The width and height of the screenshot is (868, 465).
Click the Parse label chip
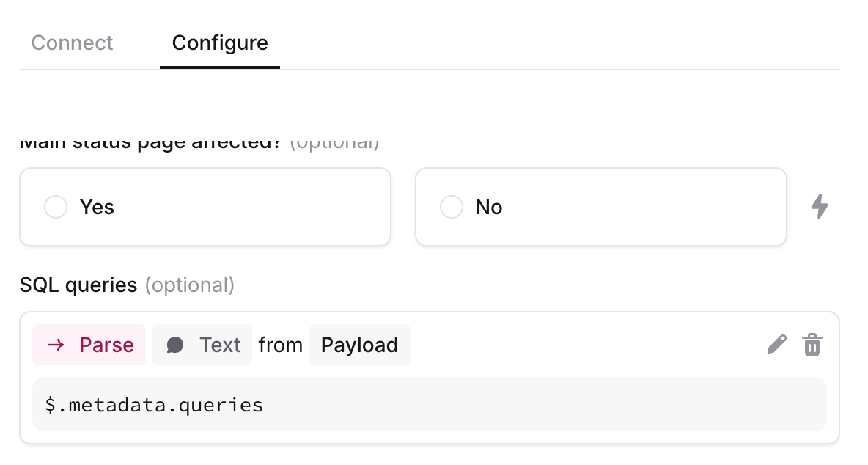coord(89,345)
